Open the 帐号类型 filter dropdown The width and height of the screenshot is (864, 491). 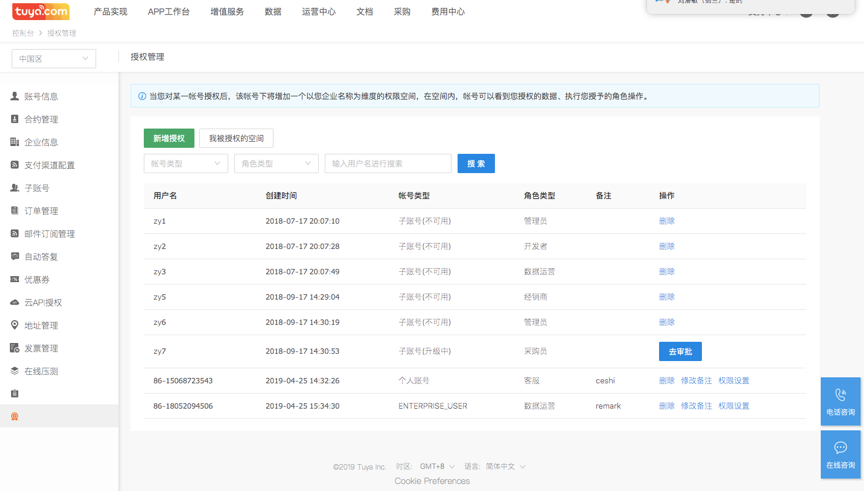[x=186, y=164]
